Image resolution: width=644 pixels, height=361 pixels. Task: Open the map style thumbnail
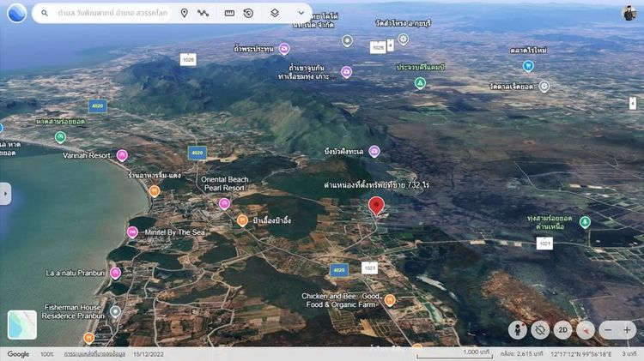22,324
